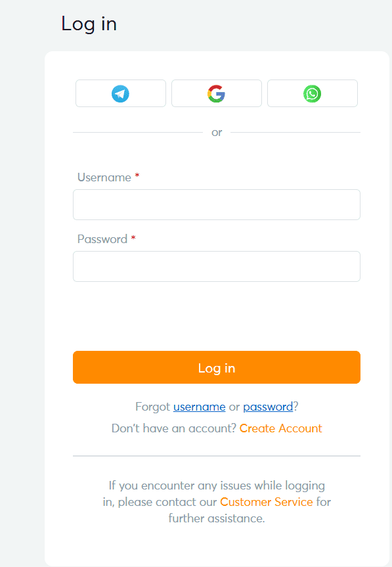
Task: Click the forgot username link
Action: [199, 407]
